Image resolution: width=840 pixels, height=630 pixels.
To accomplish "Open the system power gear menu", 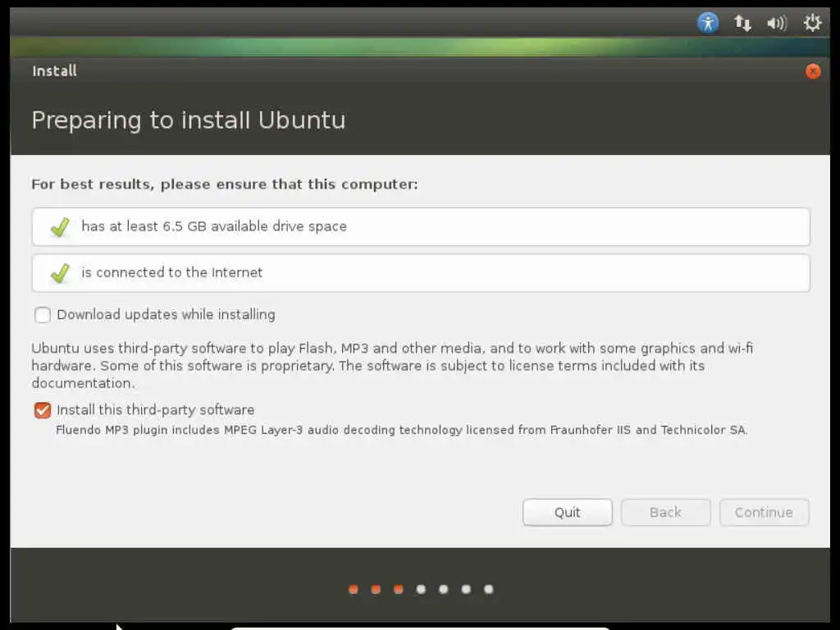I will 812,22.
